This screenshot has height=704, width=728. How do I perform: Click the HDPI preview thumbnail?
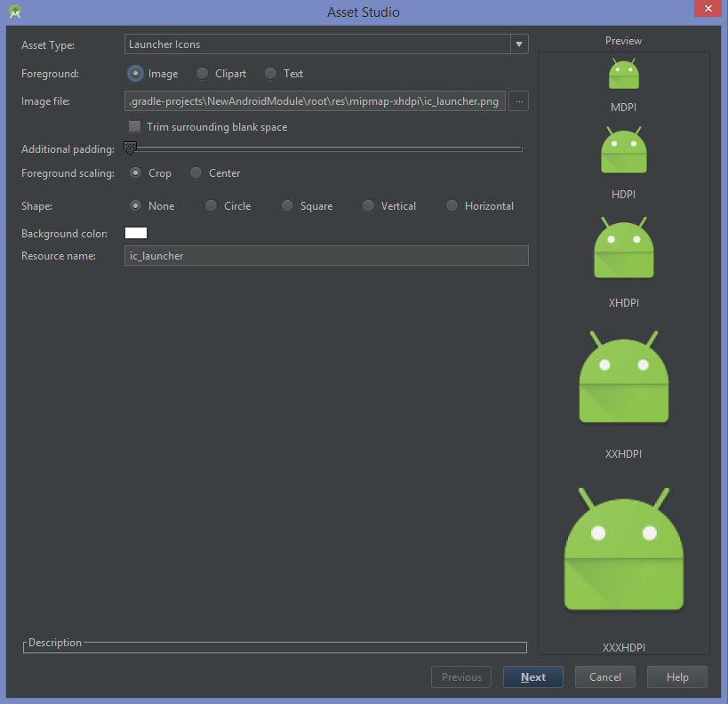tap(623, 149)
